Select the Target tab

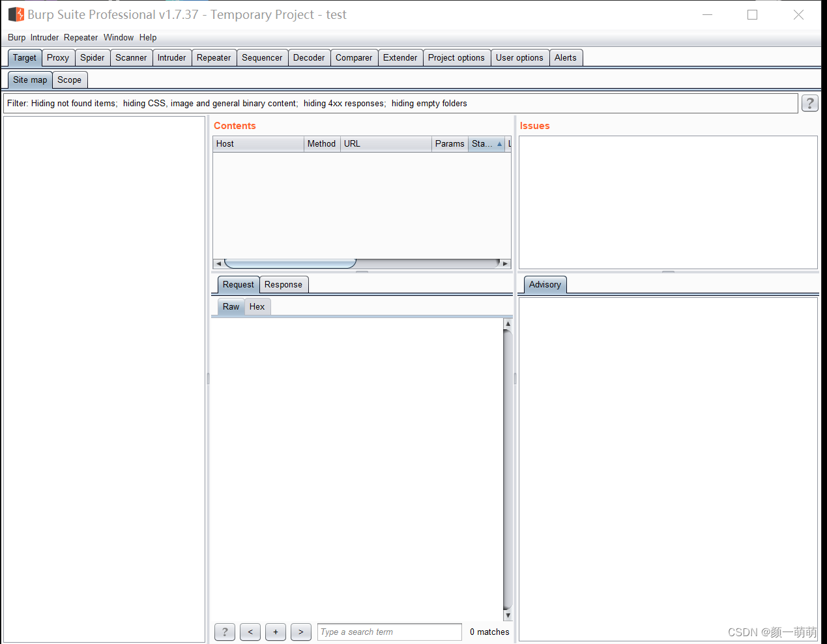[x=25, y=57]
